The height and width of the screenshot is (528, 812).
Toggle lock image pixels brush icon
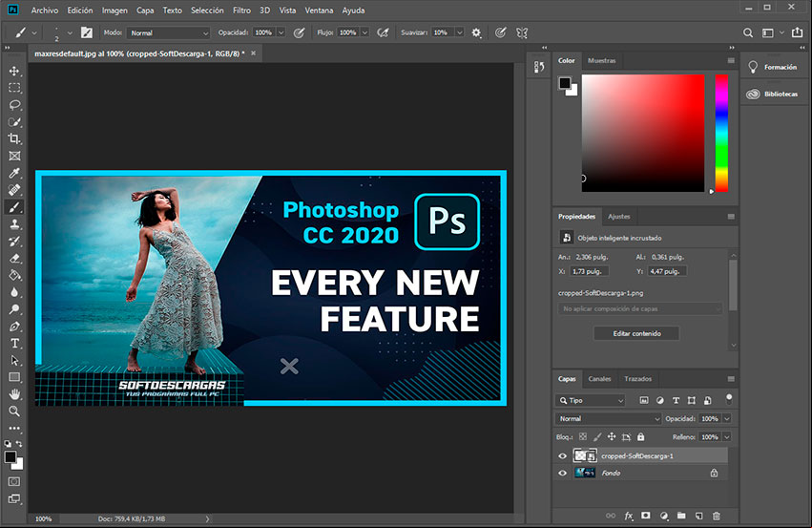[x=597, y=436]
